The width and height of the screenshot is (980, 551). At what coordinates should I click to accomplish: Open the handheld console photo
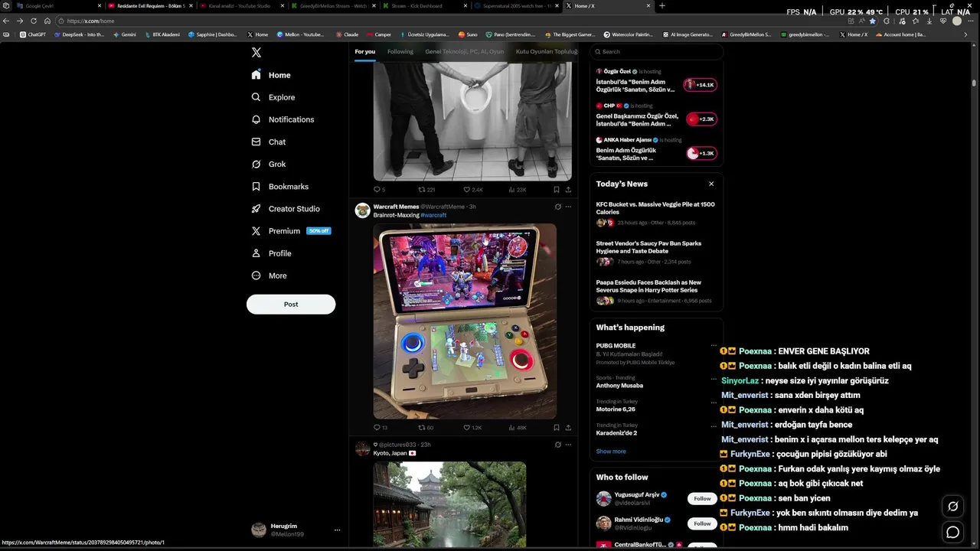[x=465, y=321]
